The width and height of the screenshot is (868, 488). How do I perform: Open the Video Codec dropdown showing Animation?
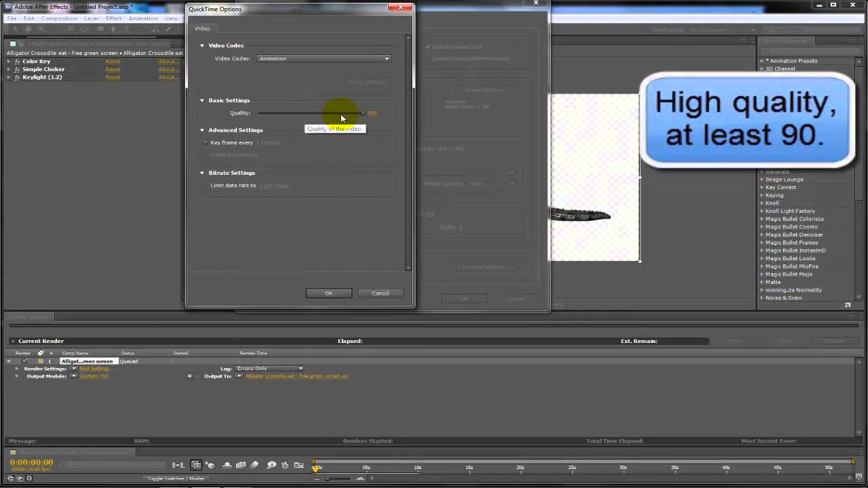[x=324, y=59]
